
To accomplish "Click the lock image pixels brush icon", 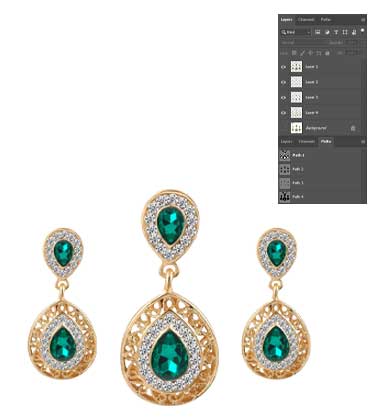I will pyautogui.click(x=302, y=53).
